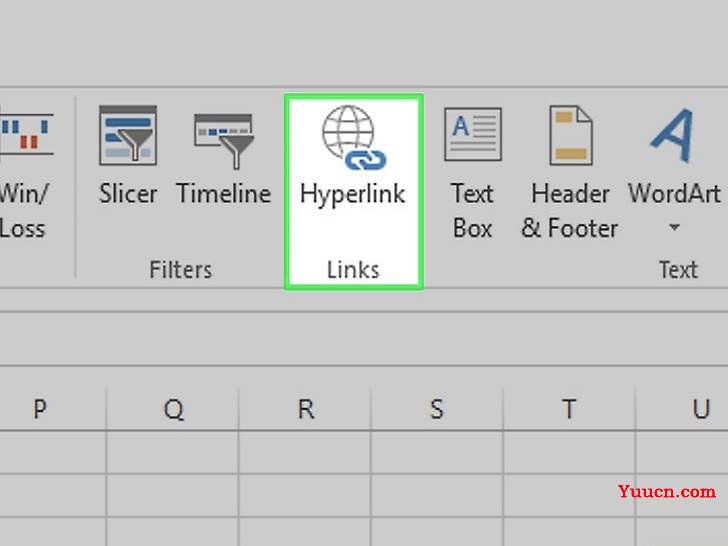
Task: Select column S header
Action: click(437, 409)
